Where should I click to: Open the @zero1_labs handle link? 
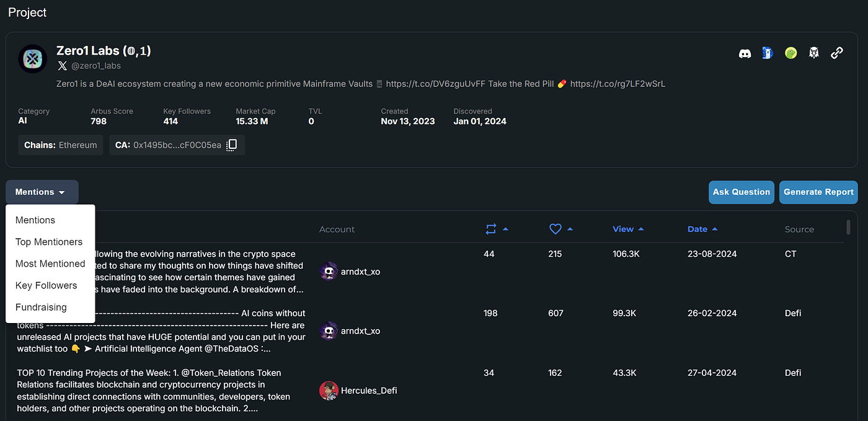96,66
